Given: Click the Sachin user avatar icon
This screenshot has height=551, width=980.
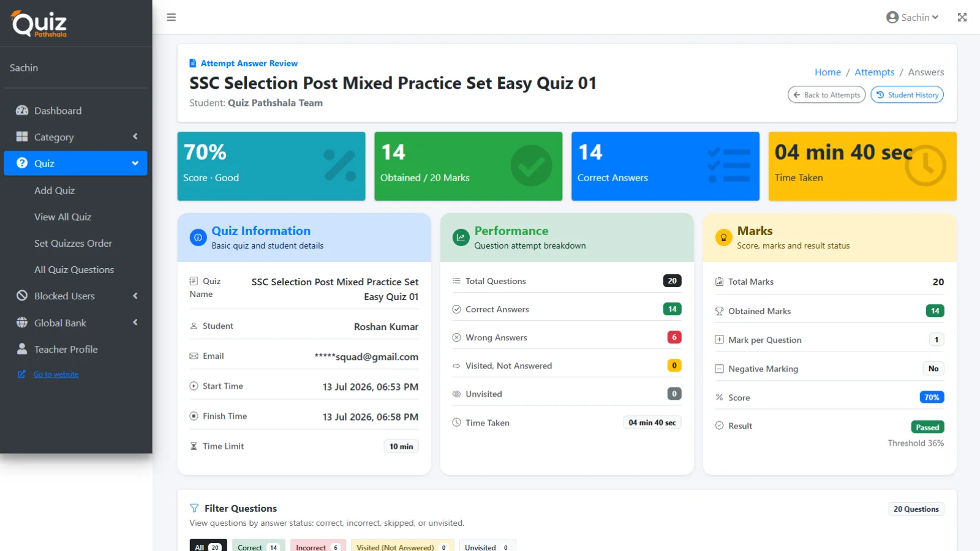Looking at the screenshot, I should click(x=892, y=17).
